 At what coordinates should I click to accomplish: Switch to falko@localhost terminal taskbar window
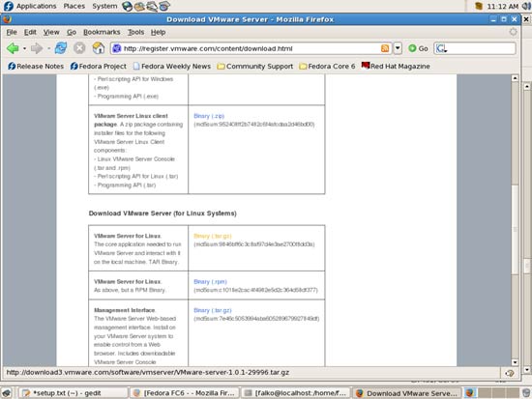pos(296,393)
